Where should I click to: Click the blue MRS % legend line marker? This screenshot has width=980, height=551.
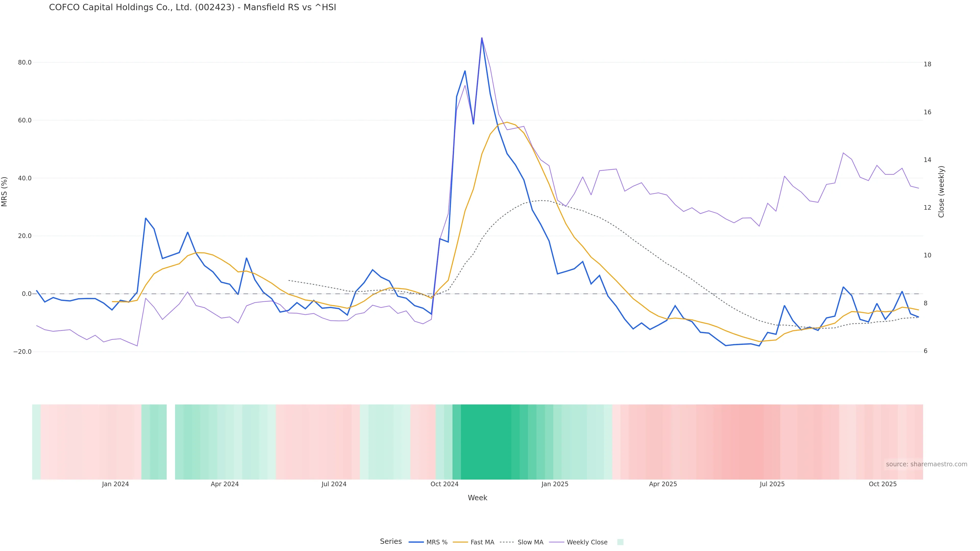(416, 542)
